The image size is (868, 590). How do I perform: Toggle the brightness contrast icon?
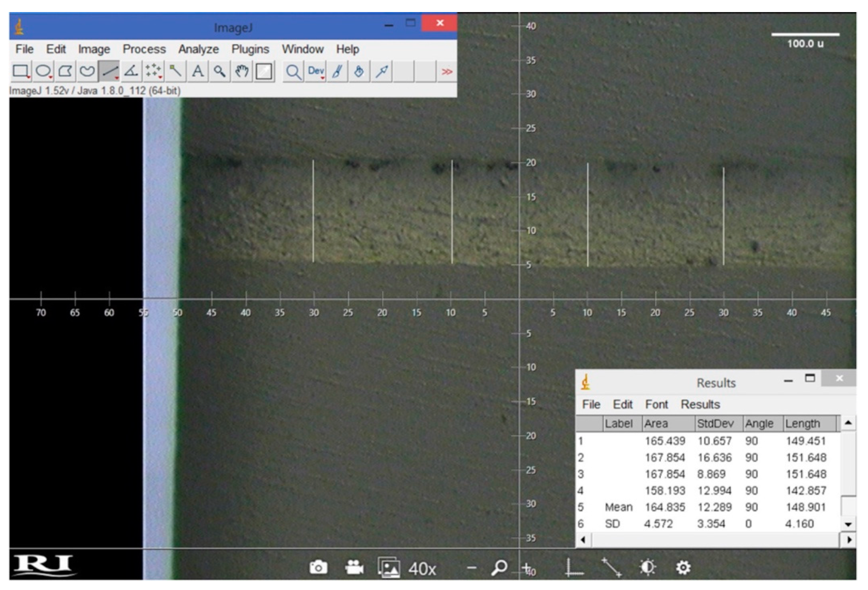pos(648,568)
